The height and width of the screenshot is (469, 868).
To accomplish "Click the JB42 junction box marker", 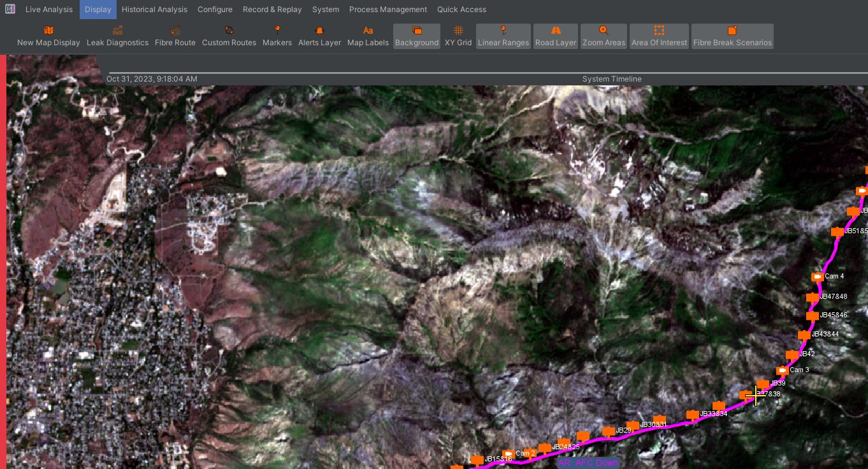I will click(793, 353).
